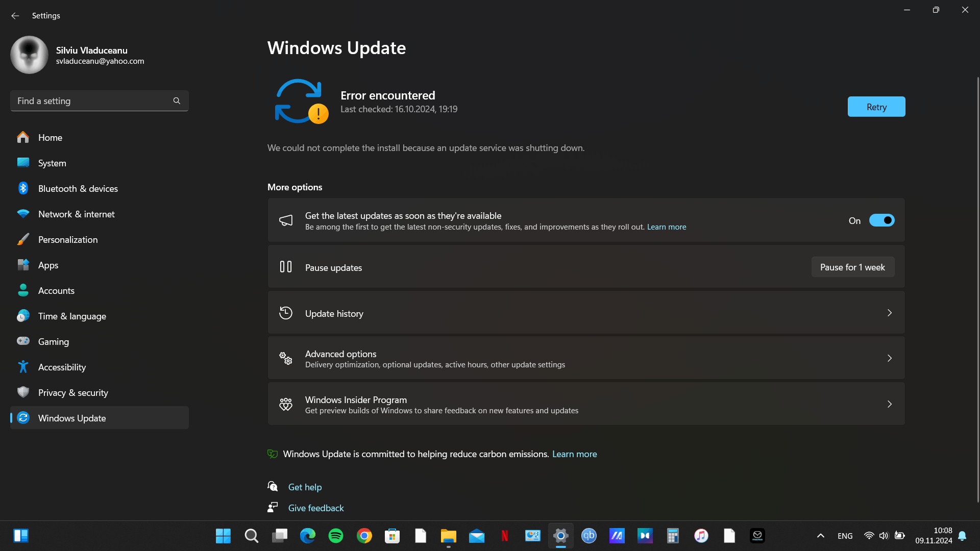Open Home in settings sidebar
The width and height of the screenshot is (980, 551).
point(100,137)
